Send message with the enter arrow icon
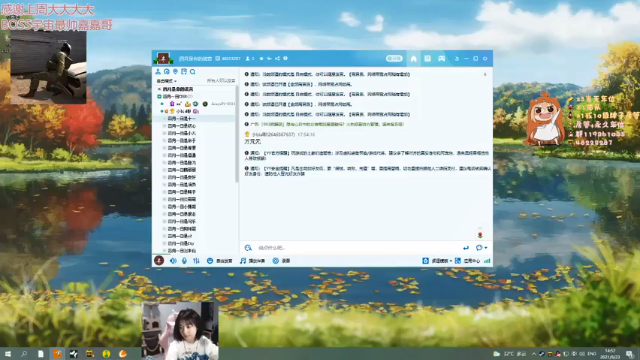This screenshot has width=640, height=360. tap(466, 248)
